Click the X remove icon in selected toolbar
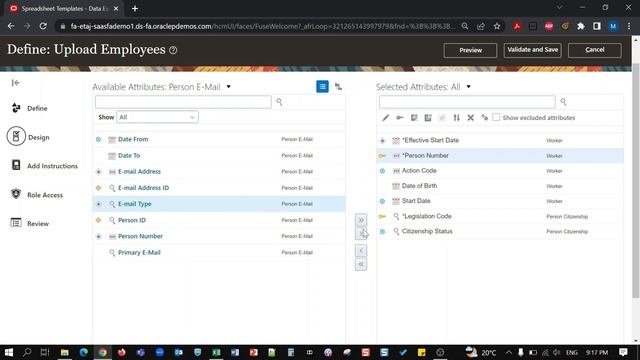 coord(471,118)
